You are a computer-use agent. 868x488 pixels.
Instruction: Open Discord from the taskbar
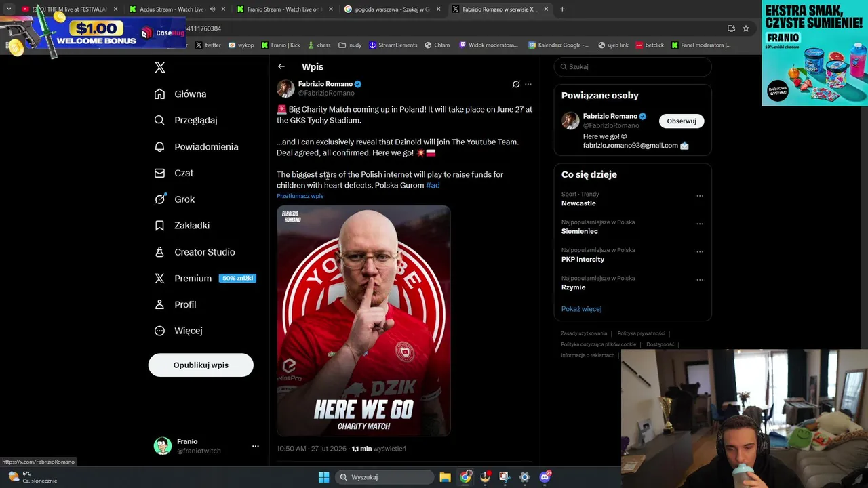pyautogui.click(x=545, y=477)
